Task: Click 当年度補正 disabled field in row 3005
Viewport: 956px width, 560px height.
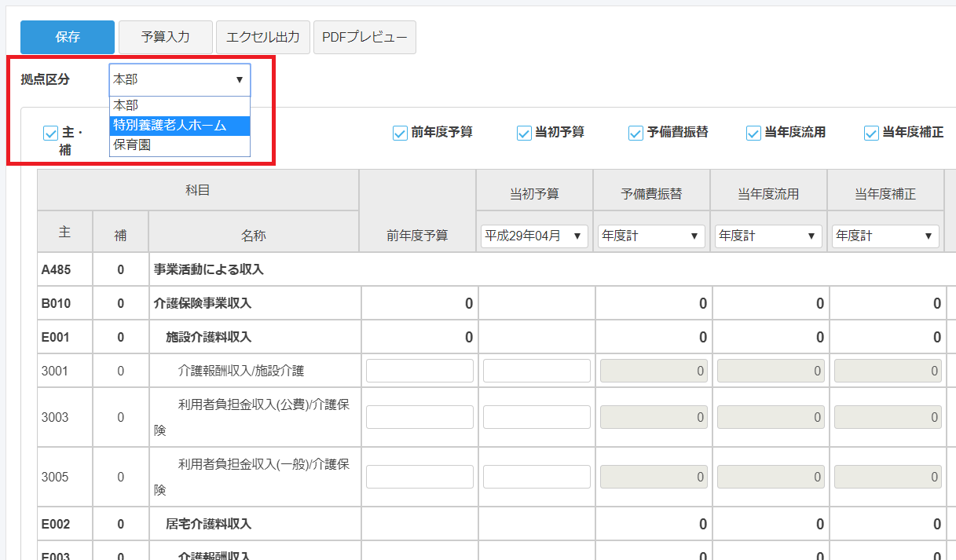Action: pos(888,477)
